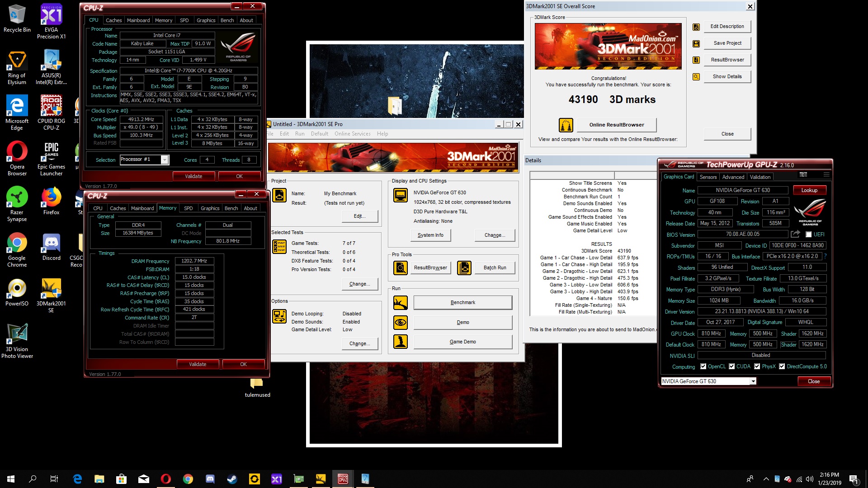Click the ResultBrowser magnifier icon in Pro Tools
Viewport: 868px width, 488px height.
tap(401, 268)
